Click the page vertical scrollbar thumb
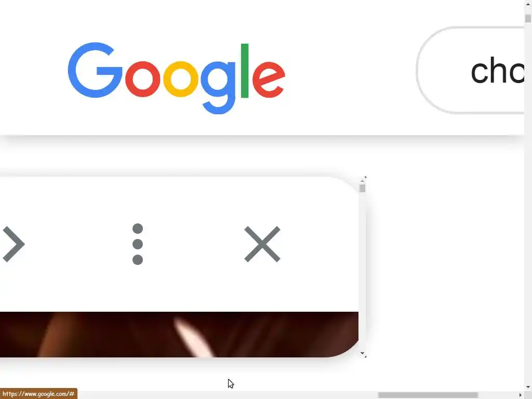 (528, 18)
